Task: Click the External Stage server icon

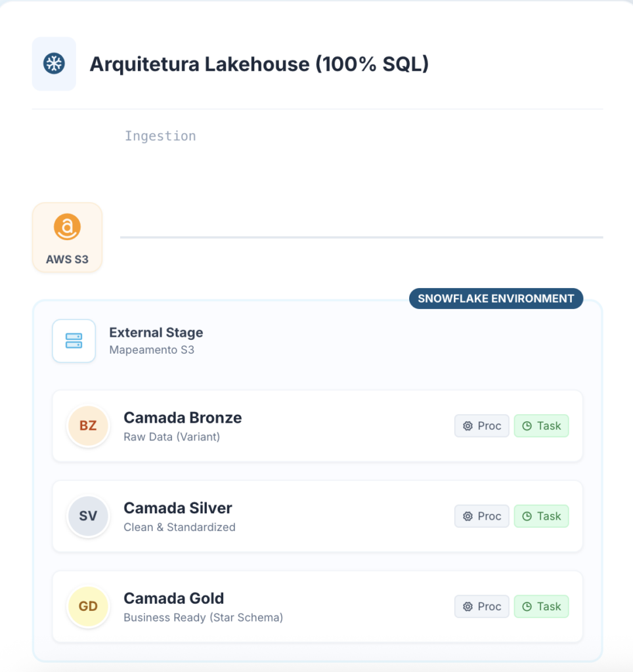Action: (74, 341)
